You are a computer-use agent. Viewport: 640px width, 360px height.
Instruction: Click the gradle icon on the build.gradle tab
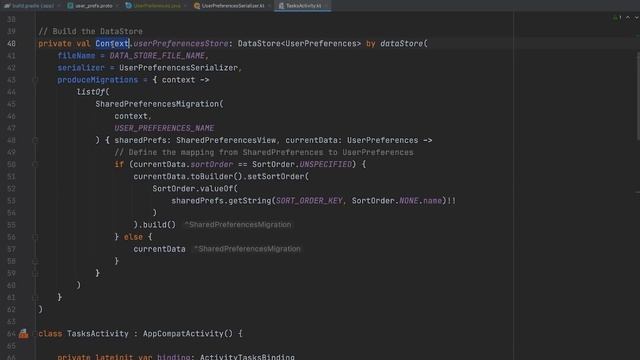[7, 6]
